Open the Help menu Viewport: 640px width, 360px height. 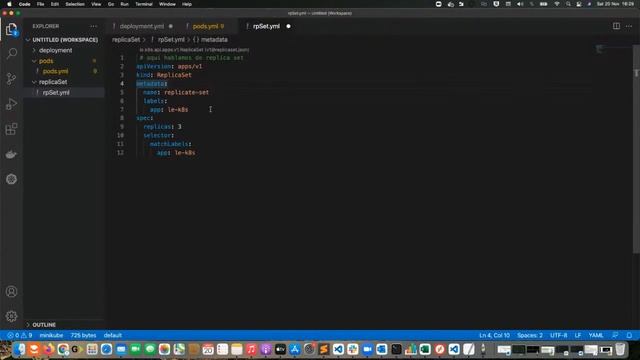(x=187, y=4)
